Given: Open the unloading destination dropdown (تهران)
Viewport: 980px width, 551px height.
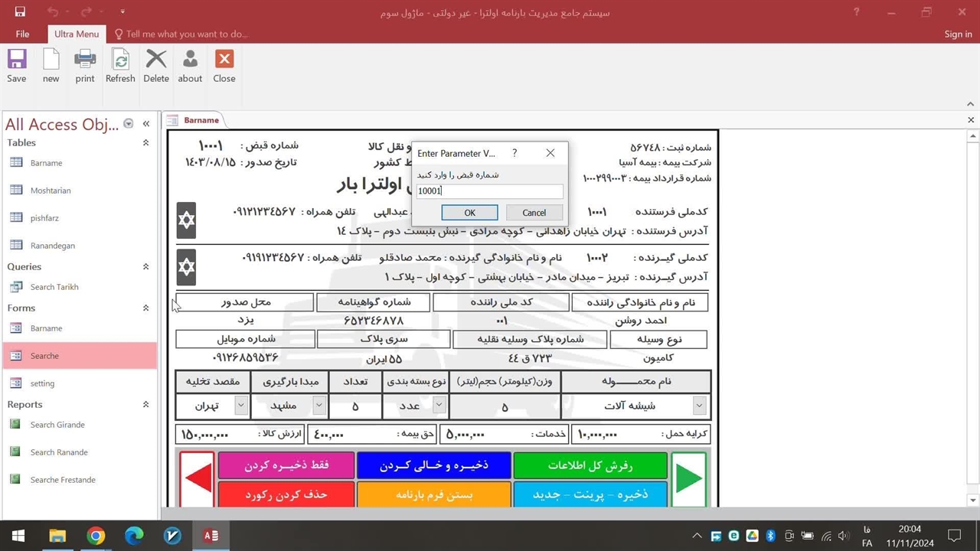Looking at the screenshot, I should (241, 406).
